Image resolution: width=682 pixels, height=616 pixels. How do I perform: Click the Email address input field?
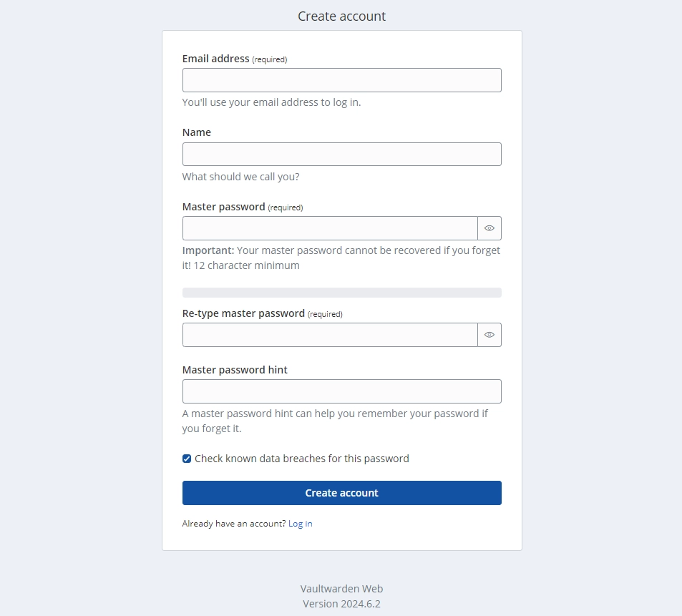coord(341,80)
